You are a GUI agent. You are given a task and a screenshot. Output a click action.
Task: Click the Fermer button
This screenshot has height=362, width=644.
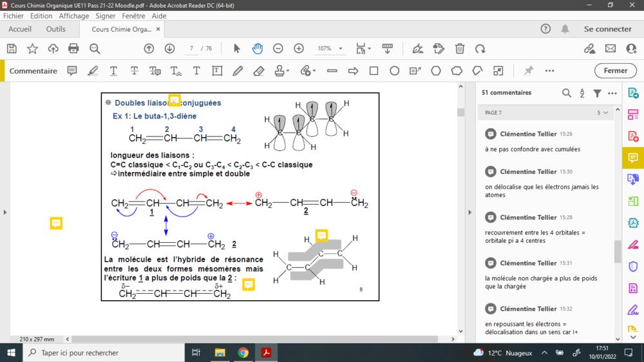pos(615,71)
